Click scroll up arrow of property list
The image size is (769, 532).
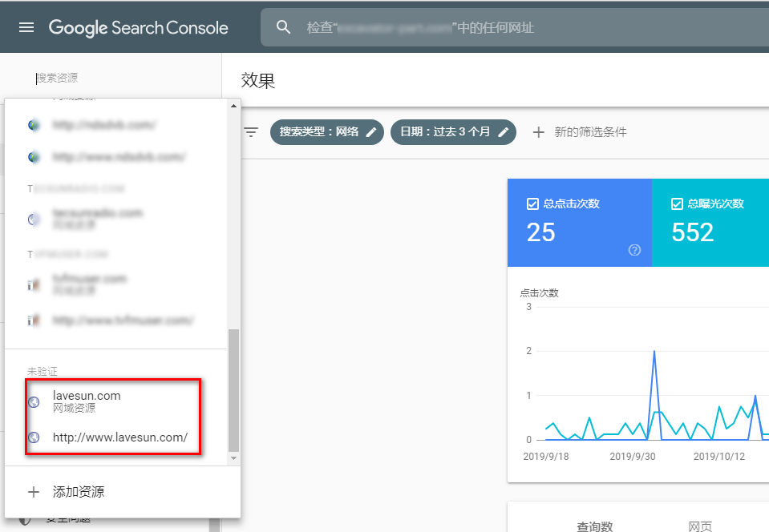[234, 105]
